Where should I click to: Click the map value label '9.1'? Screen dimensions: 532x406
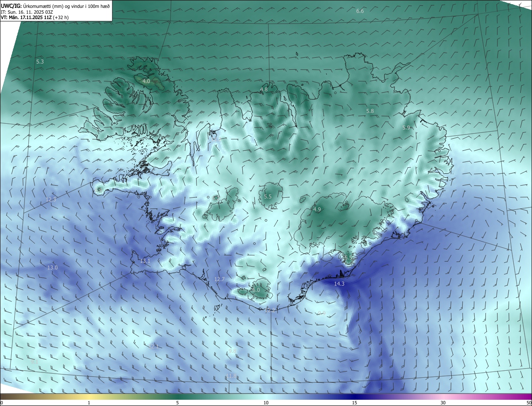click(34, 362)
